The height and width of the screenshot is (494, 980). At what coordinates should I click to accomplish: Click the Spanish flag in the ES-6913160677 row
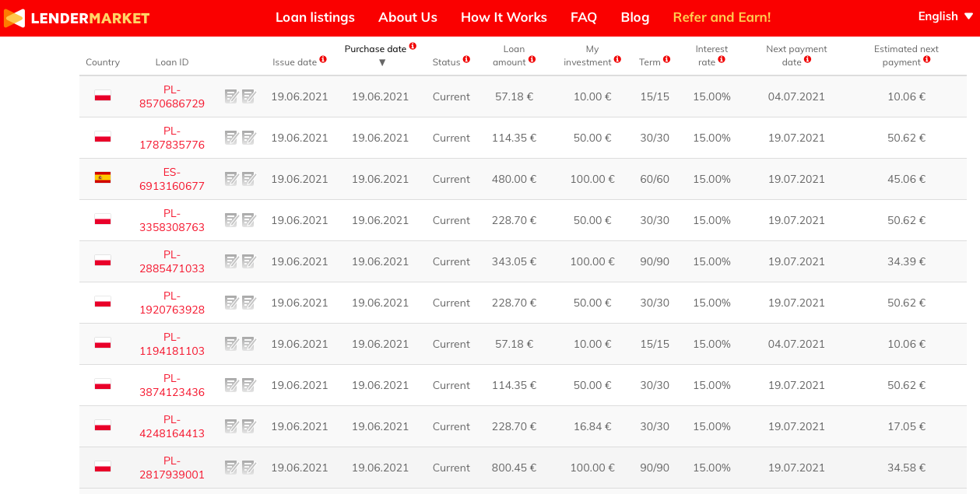pyautogui.click(x=103, y=178)
